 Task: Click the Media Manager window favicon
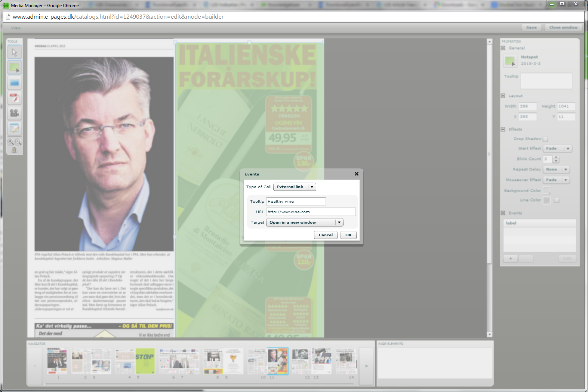tap(6, 6)
